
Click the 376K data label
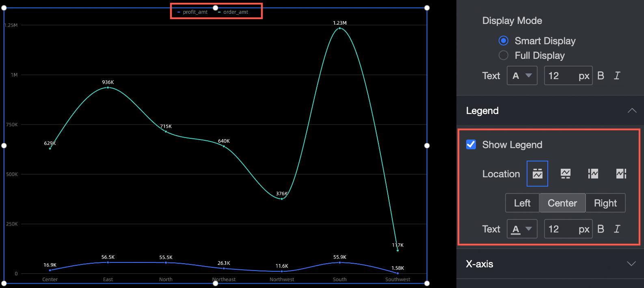282,194
